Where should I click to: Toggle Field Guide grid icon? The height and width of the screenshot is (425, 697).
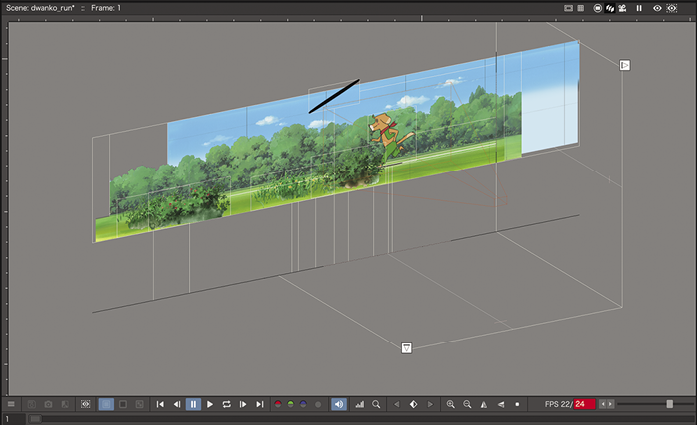click(x=581, y=8)
